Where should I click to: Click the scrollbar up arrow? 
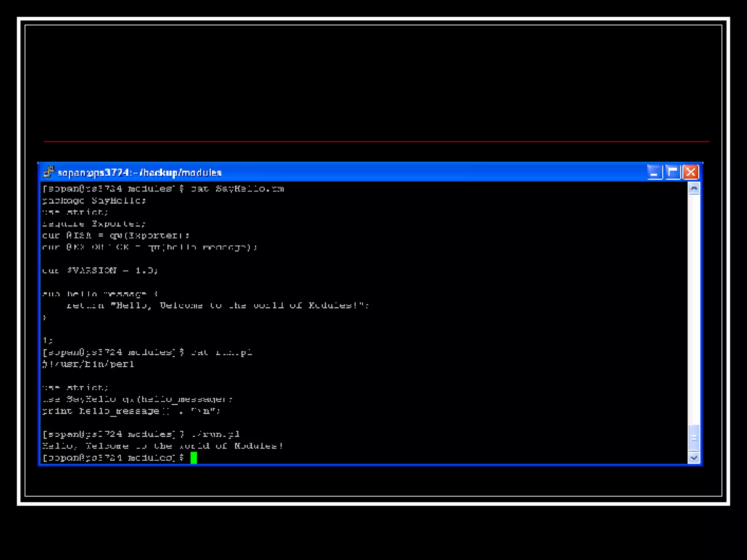(x=694, y=188)
